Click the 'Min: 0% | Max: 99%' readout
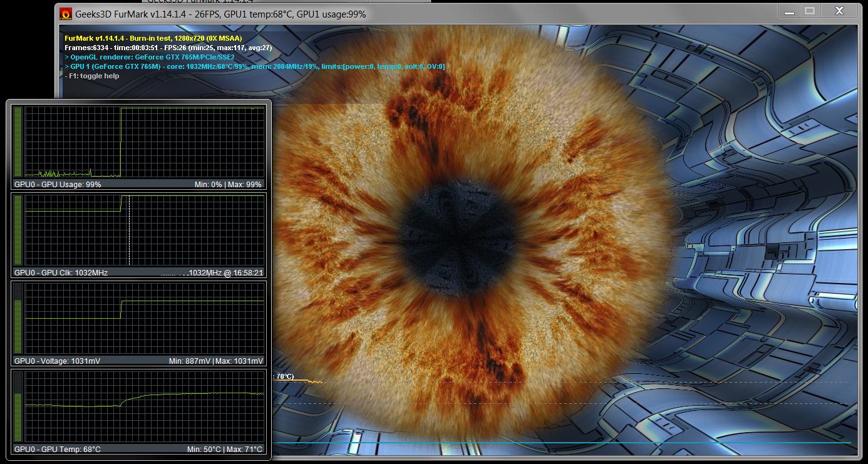 [x=228, y=185]
